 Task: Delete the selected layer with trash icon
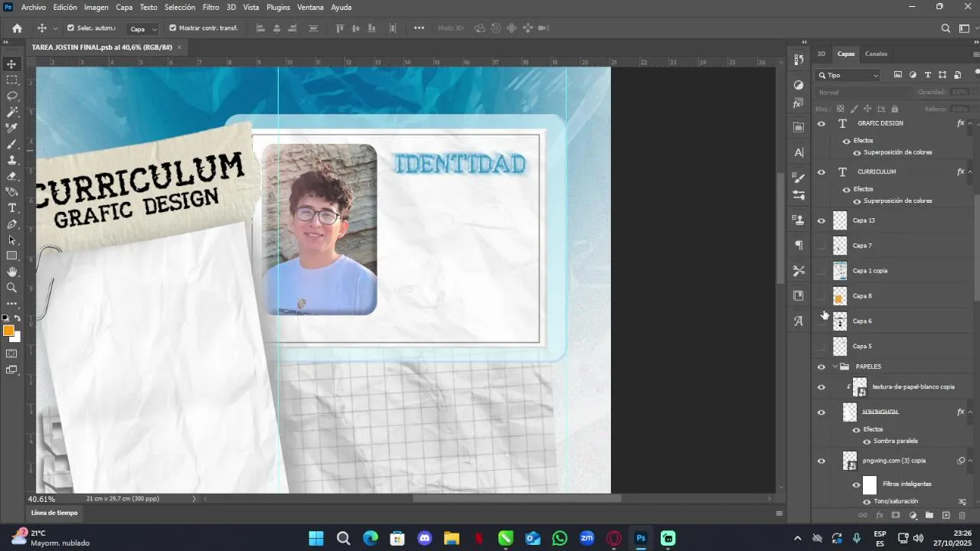tap(962, 516)
